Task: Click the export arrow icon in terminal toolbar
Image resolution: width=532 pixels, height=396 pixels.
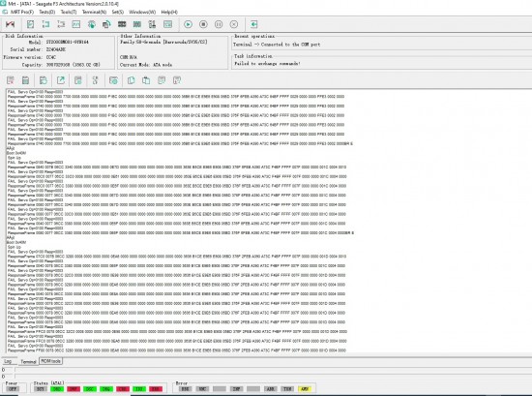Action: point(61,80)
